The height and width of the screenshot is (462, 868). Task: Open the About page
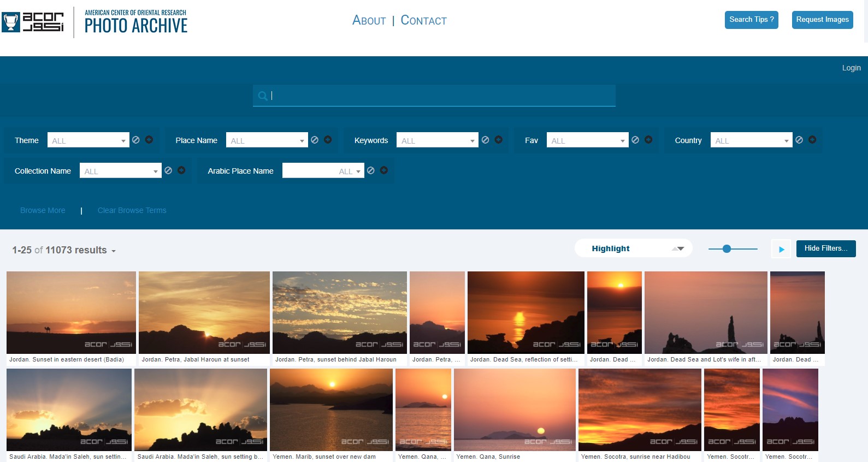coord(369,21)
